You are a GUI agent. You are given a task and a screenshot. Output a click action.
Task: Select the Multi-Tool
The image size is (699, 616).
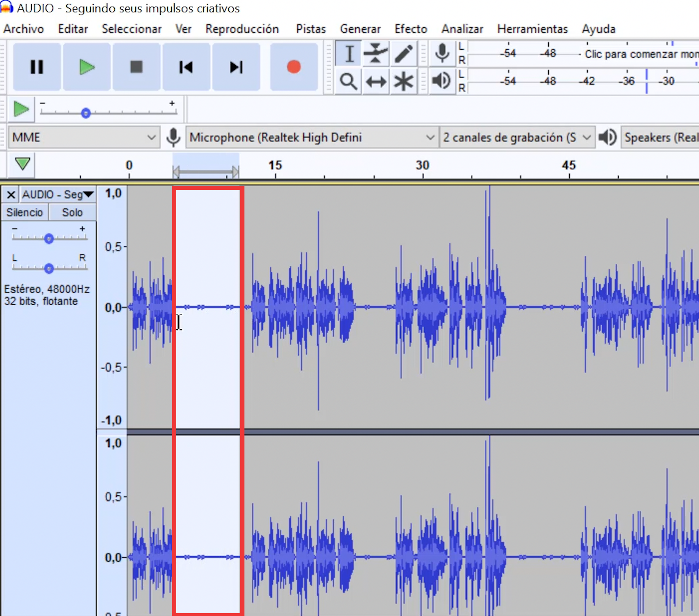point(403,82)
